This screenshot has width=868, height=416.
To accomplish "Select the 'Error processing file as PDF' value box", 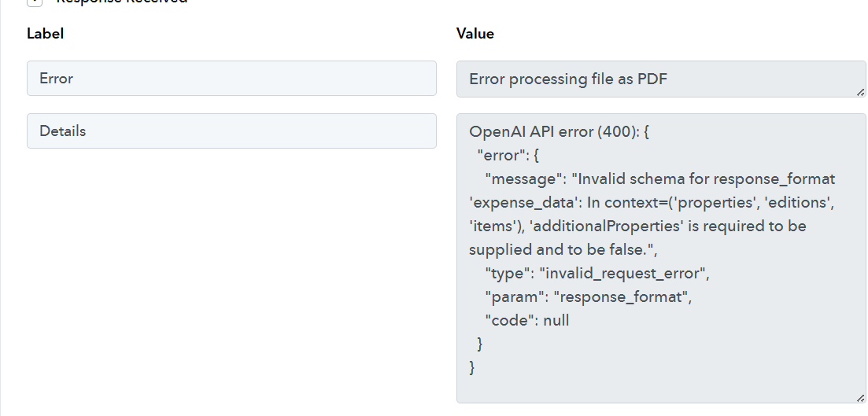I will click(x=659, y=79).
